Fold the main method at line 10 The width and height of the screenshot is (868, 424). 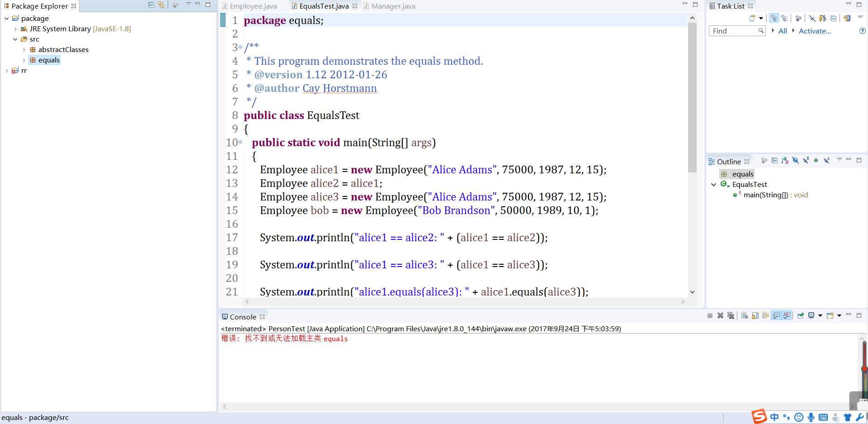click(240, 142)
